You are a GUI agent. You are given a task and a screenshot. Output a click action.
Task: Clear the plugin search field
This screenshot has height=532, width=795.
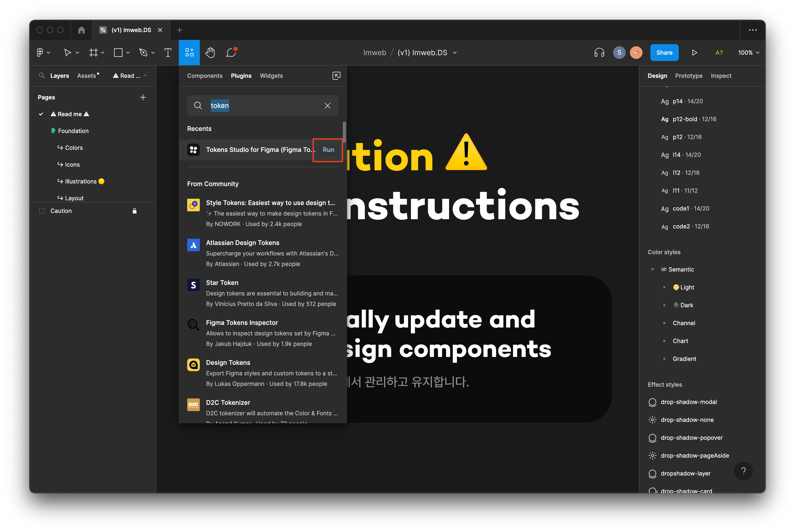click(x=327, y=106)
